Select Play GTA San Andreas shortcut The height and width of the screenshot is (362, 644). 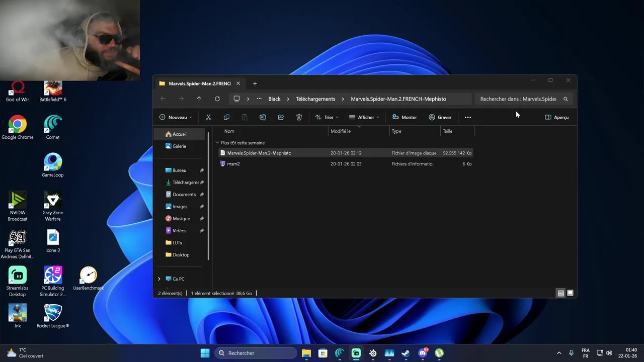tap(18, 245)
